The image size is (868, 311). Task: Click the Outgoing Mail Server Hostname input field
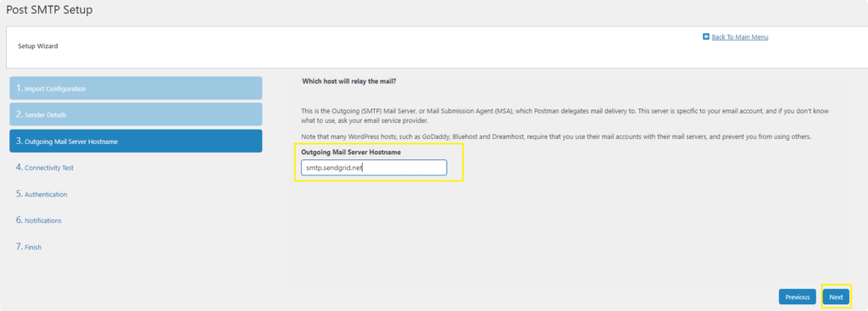point(374,168)
